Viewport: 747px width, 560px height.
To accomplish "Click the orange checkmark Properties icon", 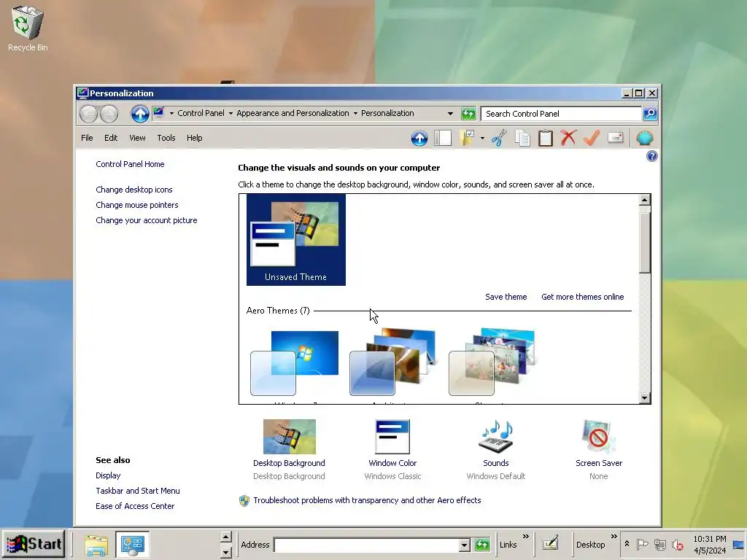I will pos(591,138).
